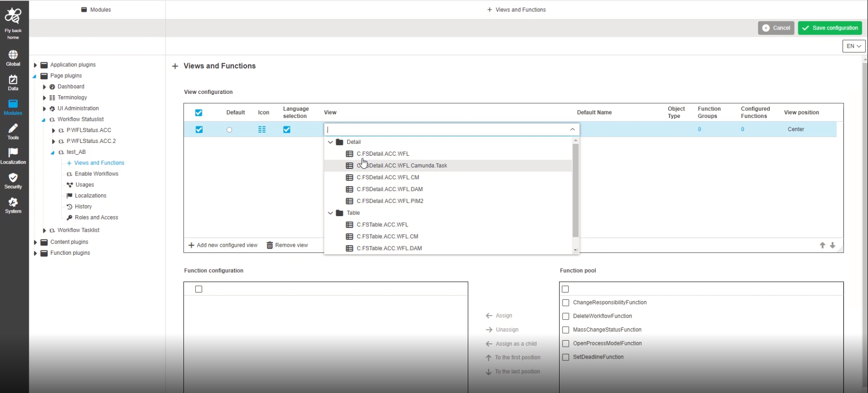This screenshot has width=868, height=393.
Task: Click the view row icon selector
Action: point(262,130)
